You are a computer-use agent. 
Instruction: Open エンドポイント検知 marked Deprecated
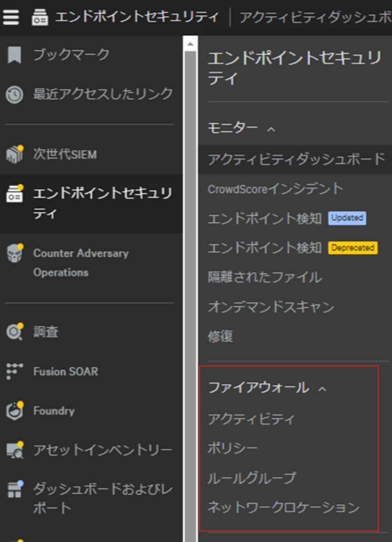tap(265, 248)
